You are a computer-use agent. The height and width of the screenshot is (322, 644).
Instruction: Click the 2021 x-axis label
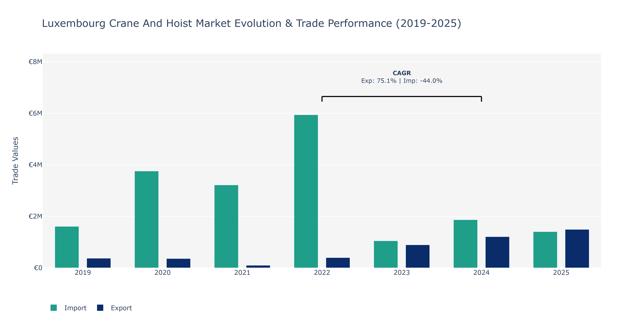click(x=242, y=272)
